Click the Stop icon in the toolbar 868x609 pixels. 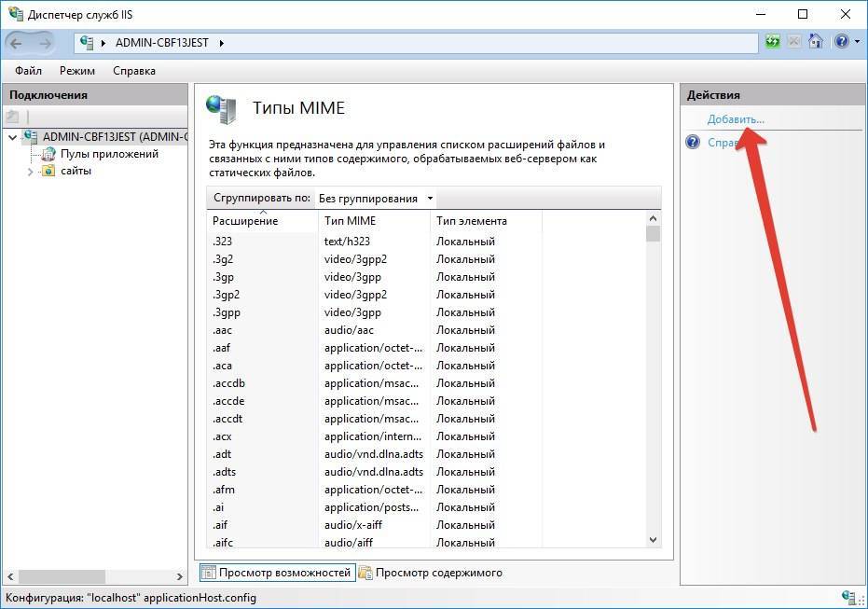794,42
